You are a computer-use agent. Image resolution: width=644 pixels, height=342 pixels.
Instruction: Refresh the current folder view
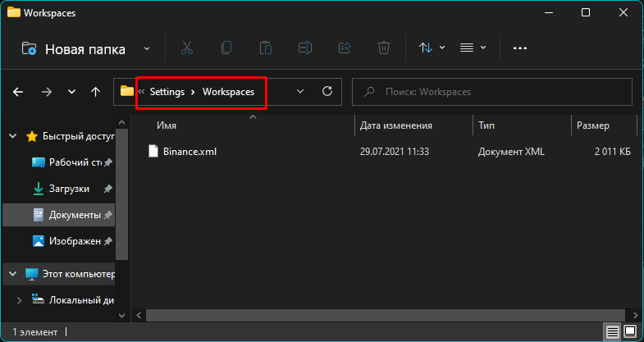coord(327,92)
